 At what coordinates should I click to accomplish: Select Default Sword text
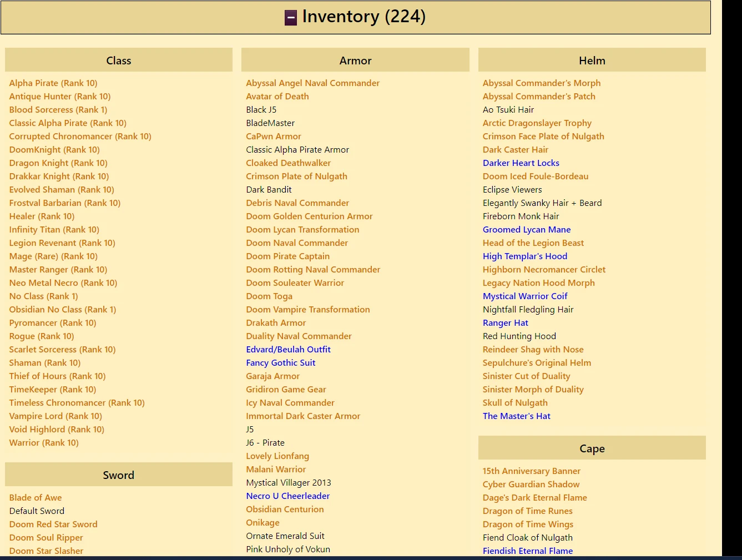click(x=37, y=511)
